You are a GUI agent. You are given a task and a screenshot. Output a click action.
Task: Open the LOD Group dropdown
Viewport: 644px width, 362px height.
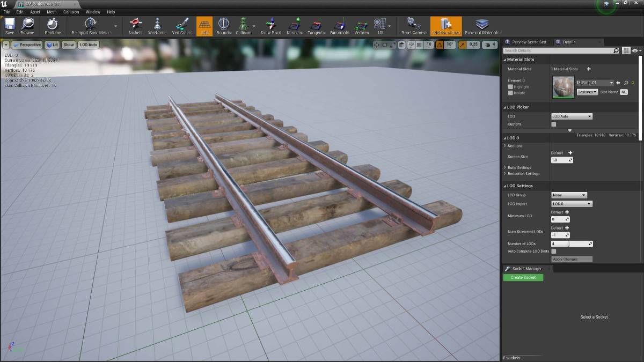point(569,195)
